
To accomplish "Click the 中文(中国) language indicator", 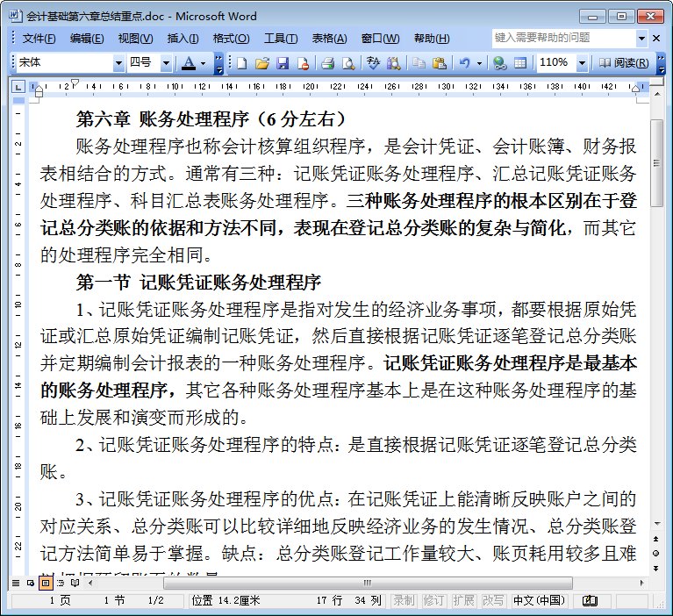I will pos(539,600).
